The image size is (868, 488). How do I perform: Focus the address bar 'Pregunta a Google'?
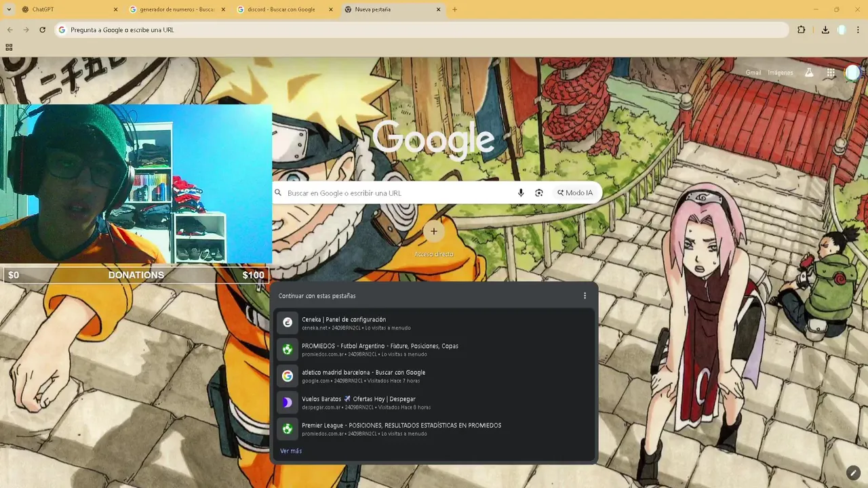point(422,30)
